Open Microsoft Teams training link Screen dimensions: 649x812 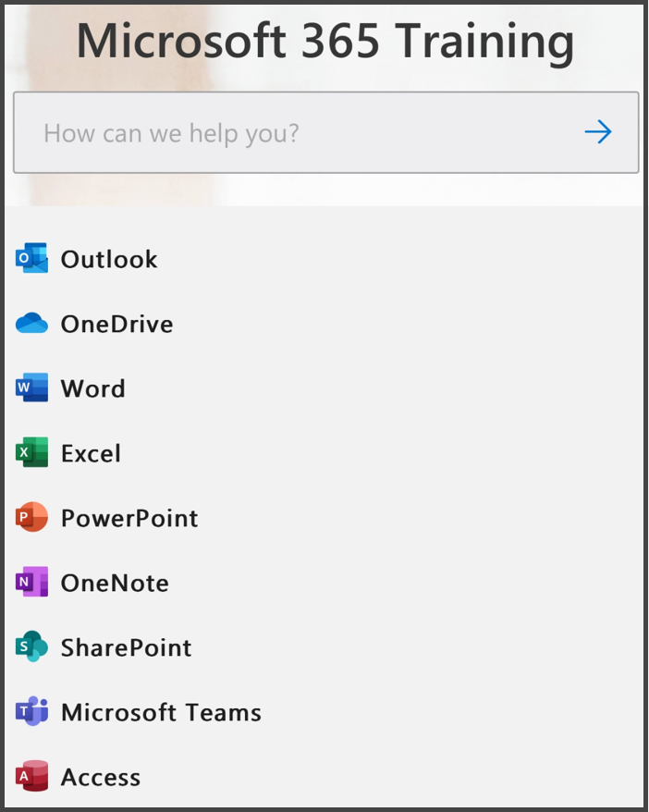(161, 712)
